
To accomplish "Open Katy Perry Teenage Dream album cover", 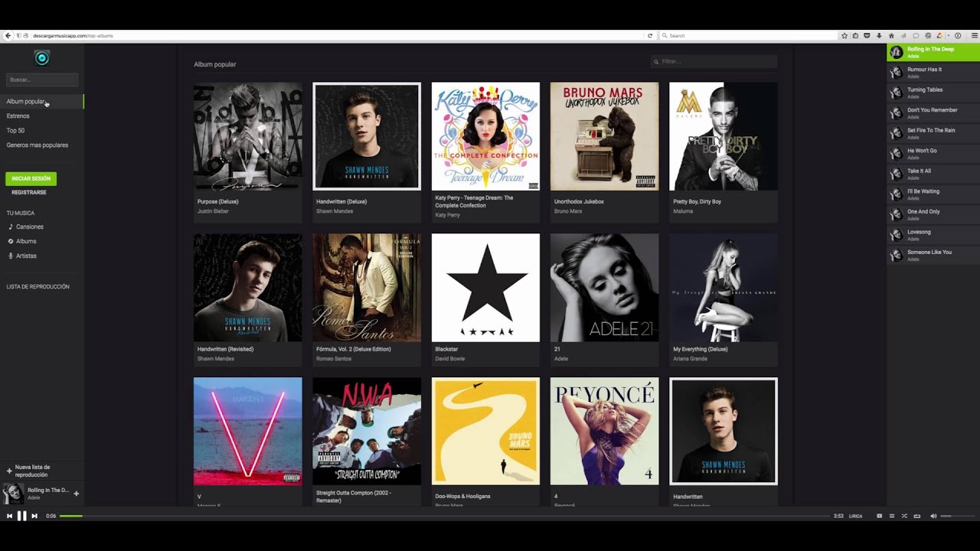I will click(485, 136).
